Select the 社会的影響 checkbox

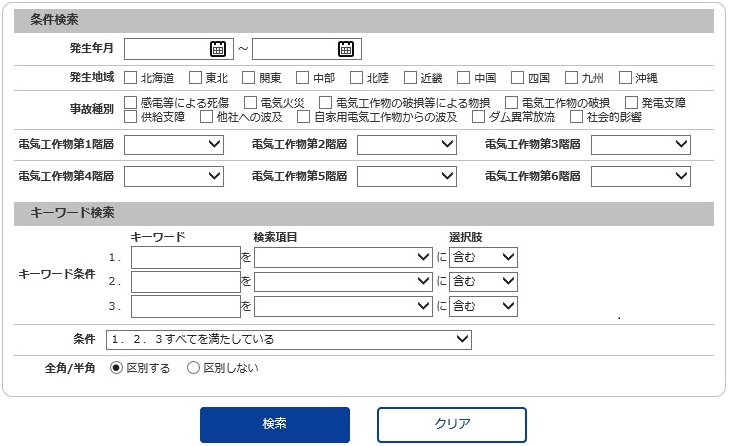point(577,117)
